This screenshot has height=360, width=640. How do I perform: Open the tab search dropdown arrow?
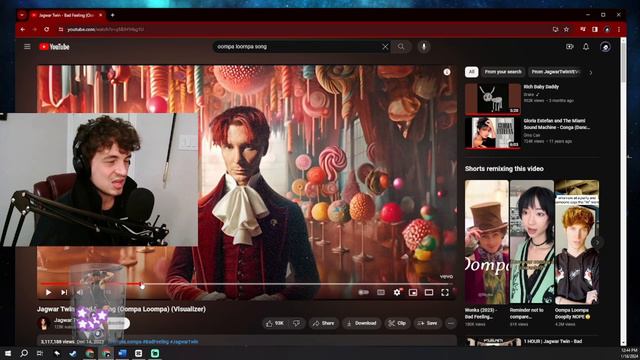[22, 15]
